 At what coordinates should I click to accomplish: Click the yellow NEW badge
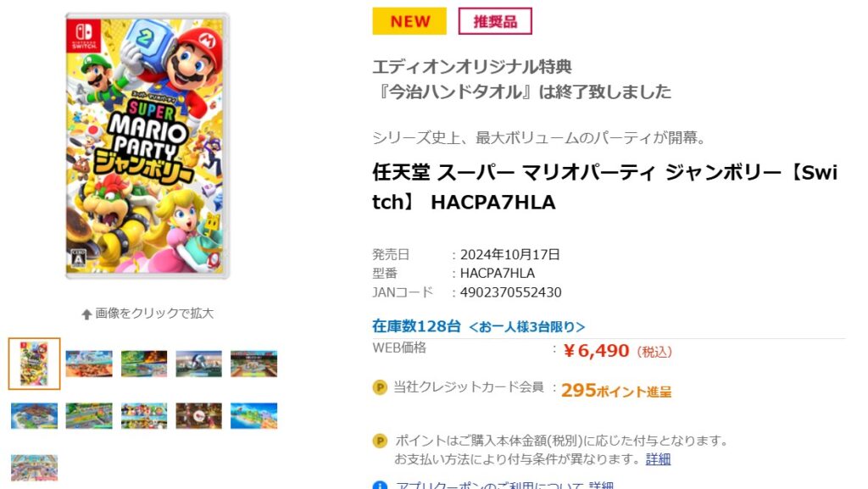(x=409, y=21)
